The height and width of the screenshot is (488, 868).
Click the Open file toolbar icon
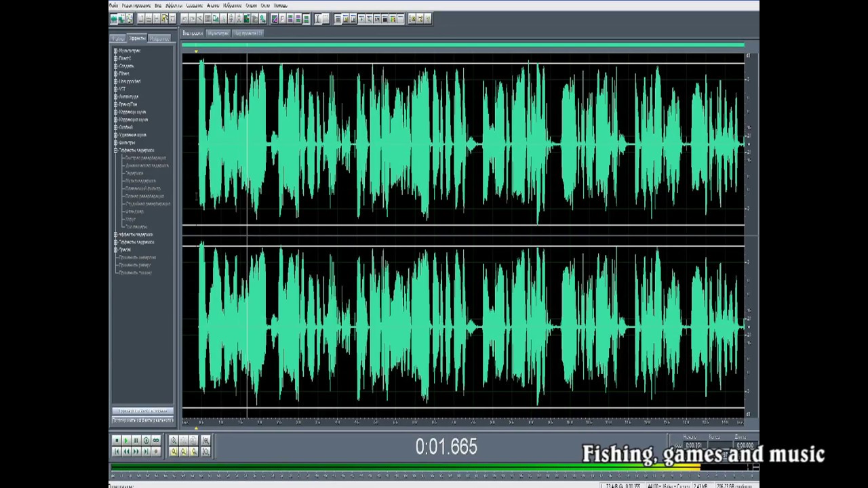149,18
